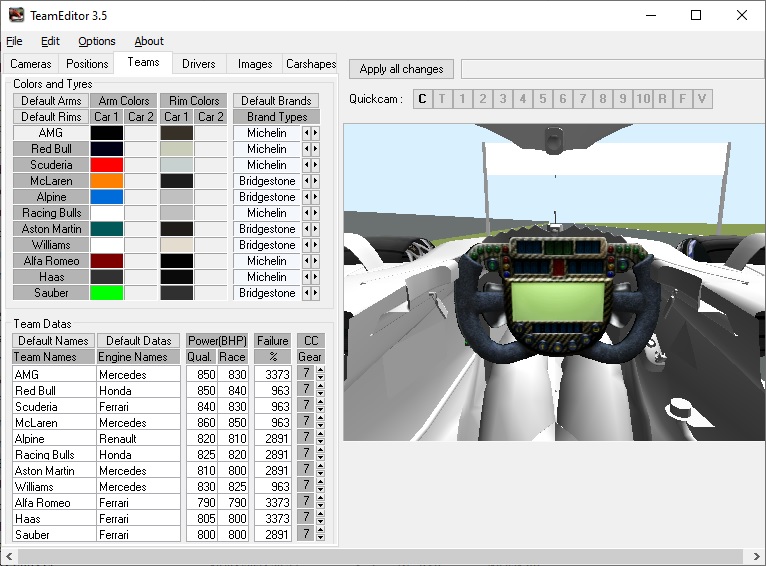Click Sauber tyre brand right arrow
The width and height of the screenshot is (766, 566).
click(x=315, y=293)
